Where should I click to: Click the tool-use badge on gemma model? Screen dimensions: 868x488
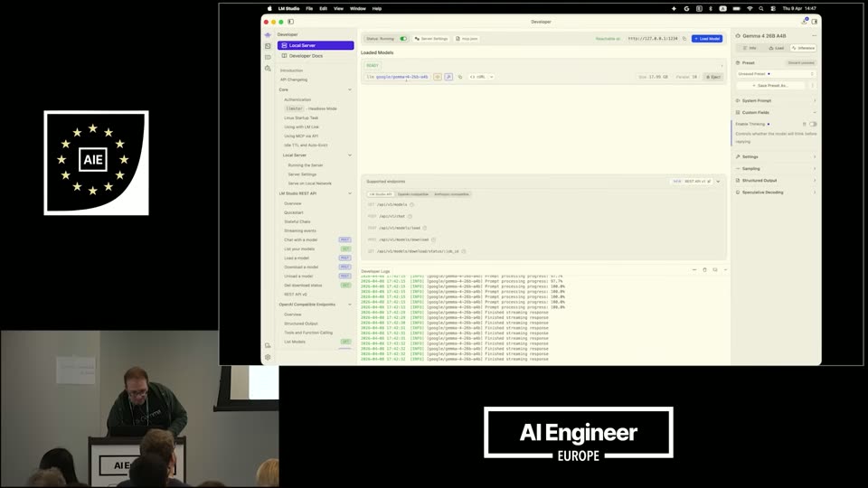(x=448, y=77)
